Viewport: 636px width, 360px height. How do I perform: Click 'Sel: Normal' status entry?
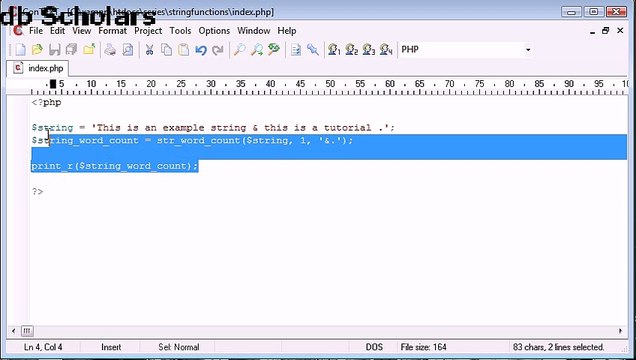[x=178, y=347]
